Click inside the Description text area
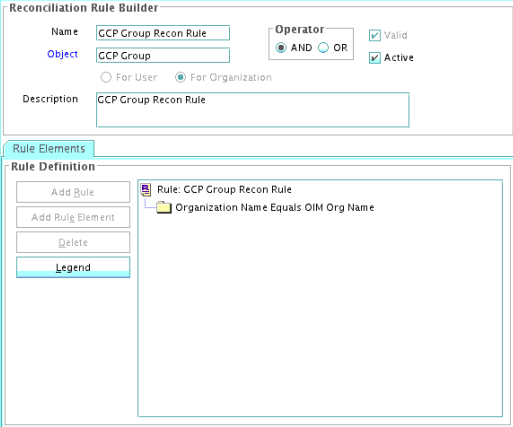513x427 pixels. 253,110
